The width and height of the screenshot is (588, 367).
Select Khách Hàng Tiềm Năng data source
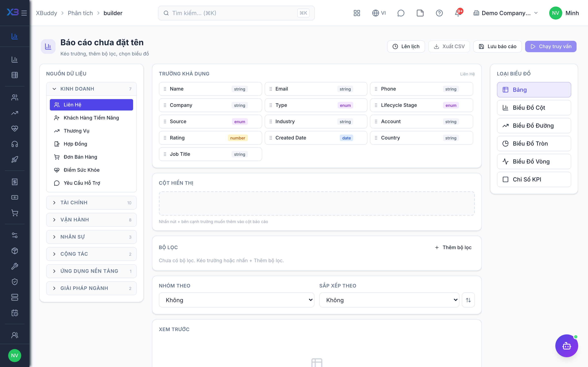tap(91, 118)
